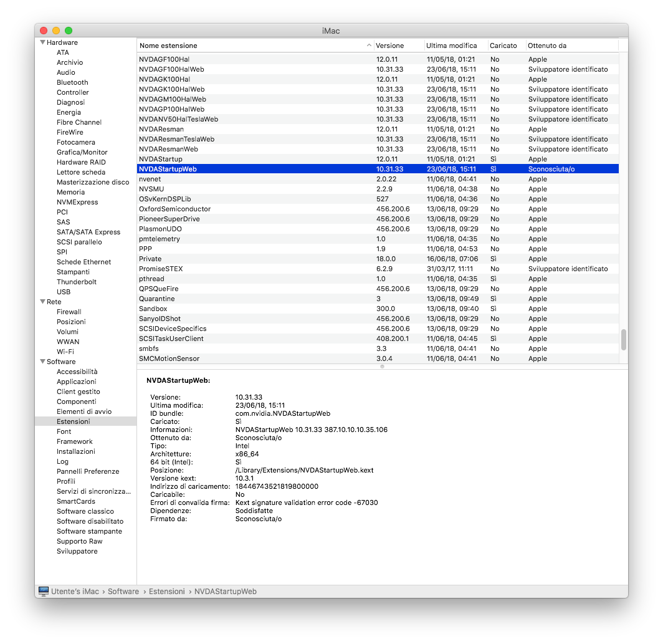Click the vertical scrollbar thumb of extension list
663x644 pixels.
tap(623, 339)
